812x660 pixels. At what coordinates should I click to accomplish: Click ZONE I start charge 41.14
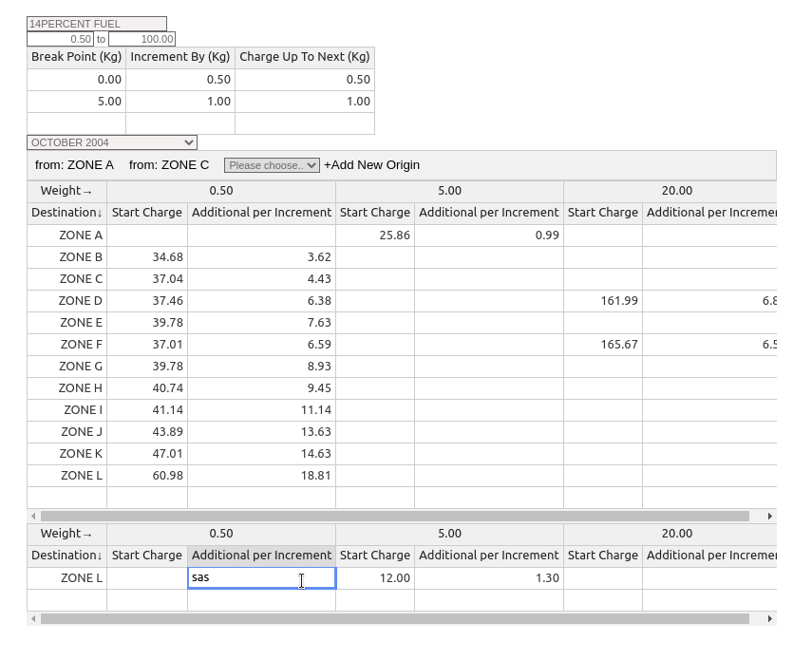[147, 410]
